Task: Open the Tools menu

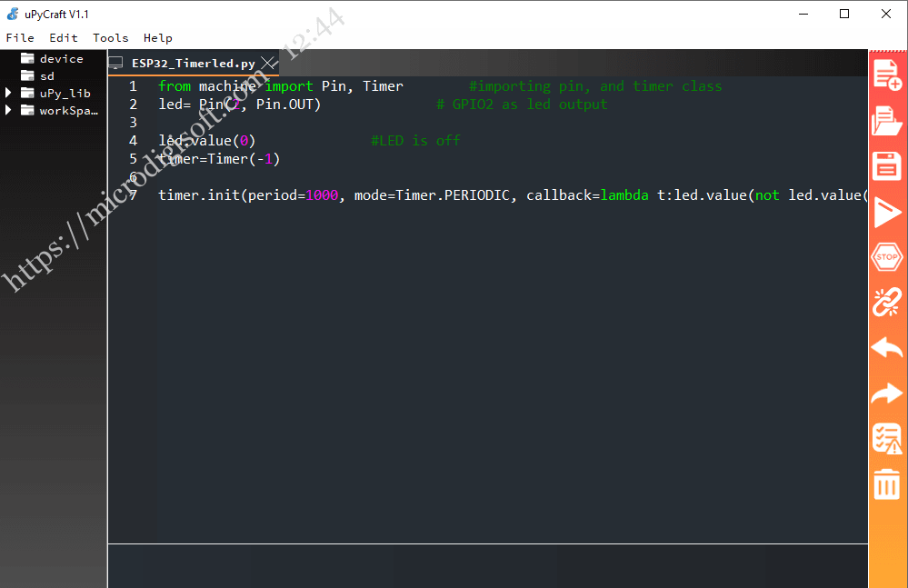Action: [x=110, y=37]
